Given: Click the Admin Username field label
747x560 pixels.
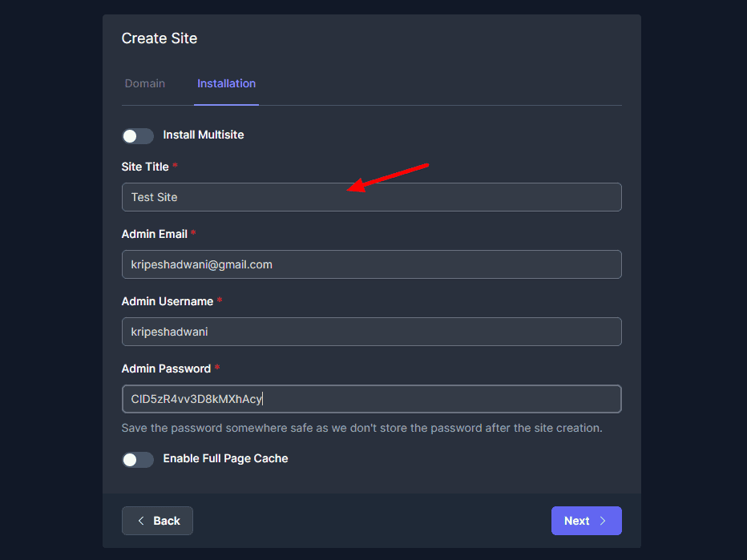Looking at the screenshot, I should (x=167, y=301).
